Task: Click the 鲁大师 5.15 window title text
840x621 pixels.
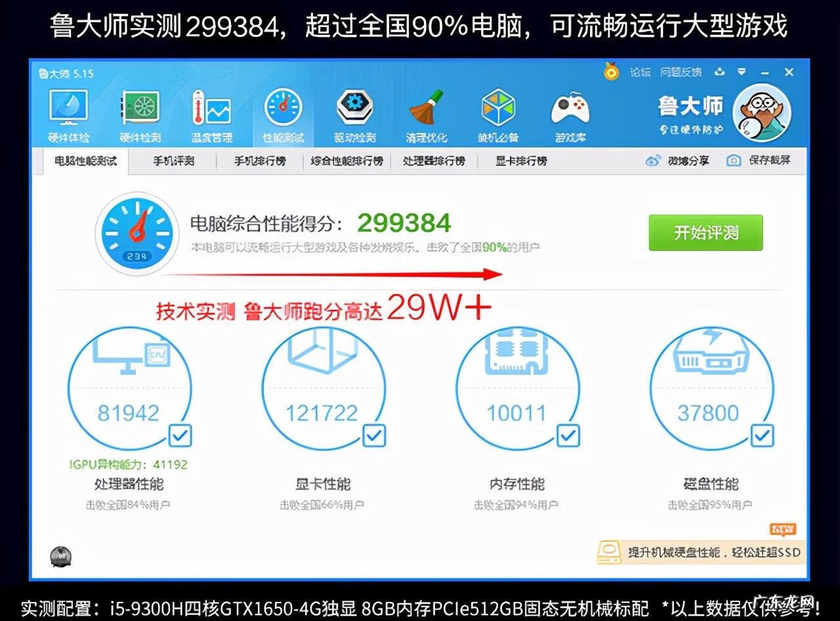Action: click(x=66, y=74)
